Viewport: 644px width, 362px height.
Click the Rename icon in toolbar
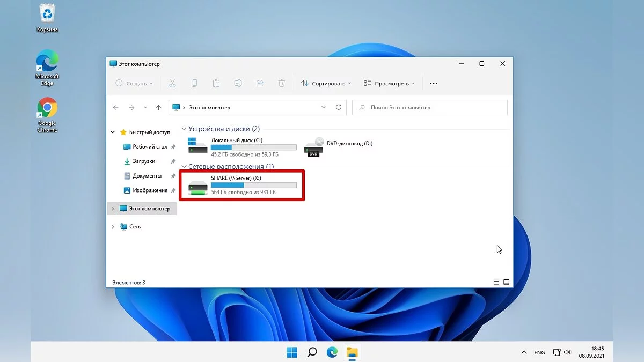point(238,83)
